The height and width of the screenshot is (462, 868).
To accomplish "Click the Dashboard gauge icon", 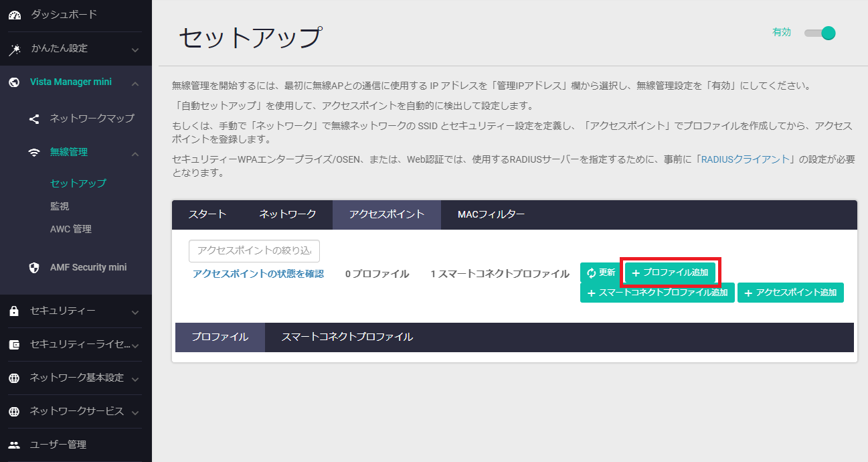I will [15, 15].
